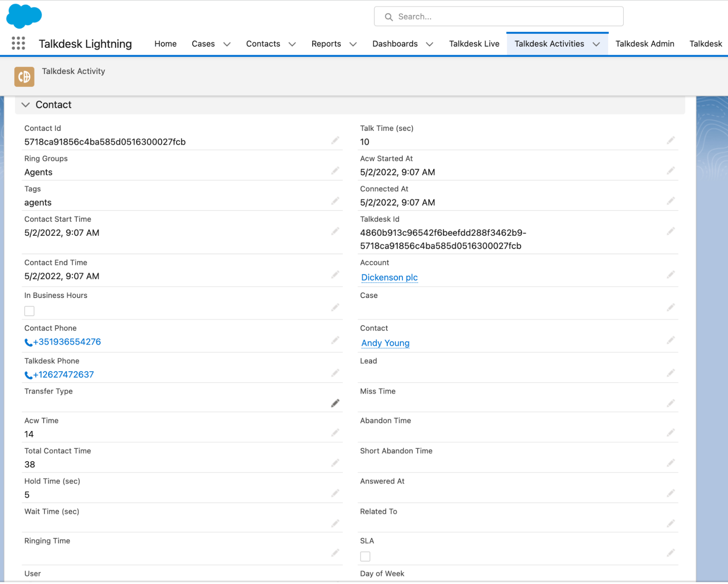
Task: Click the Talkdesk Activity record icon
Action: click(x=24, y=77)
